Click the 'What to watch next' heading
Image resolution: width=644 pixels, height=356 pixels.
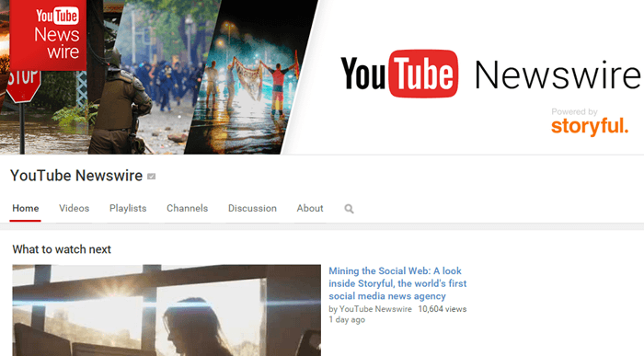[62, 249]
